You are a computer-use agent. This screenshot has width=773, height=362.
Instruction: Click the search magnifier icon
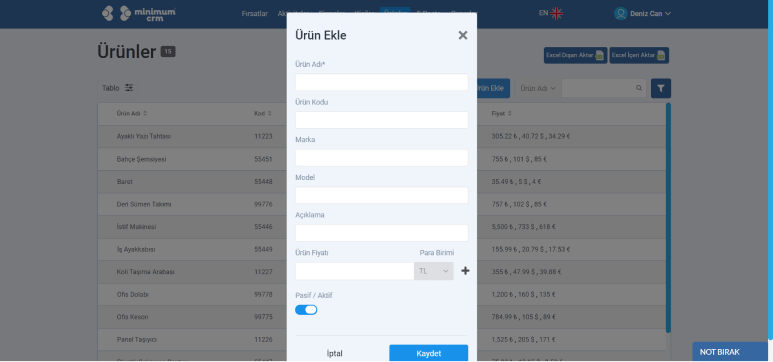point(639,88)
